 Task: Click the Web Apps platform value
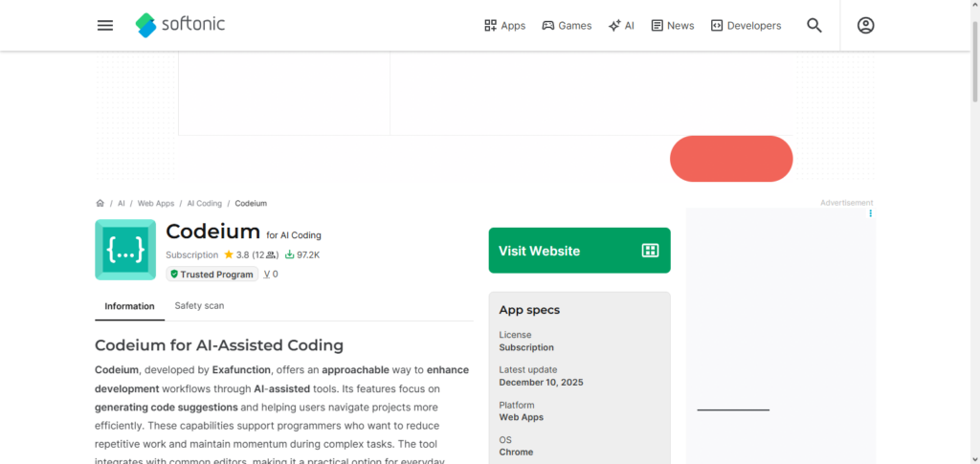tap(522, 417)
